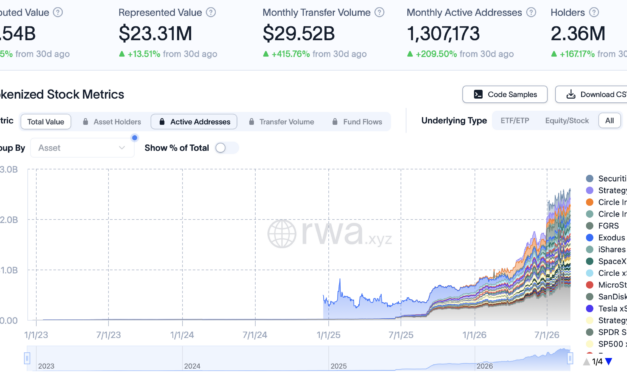Click the lock icon on Fund Flows
The width and height of the screenshot is (627, 376).
coord(335,122)
